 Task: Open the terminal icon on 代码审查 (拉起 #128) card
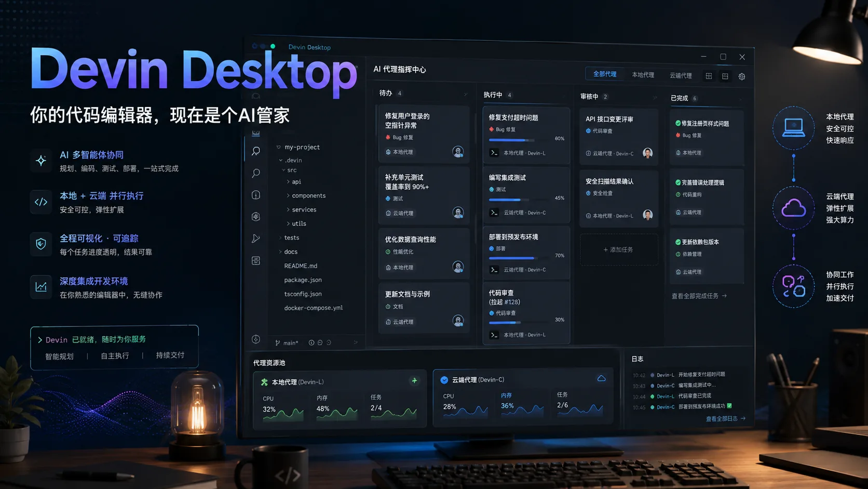pyautogui.click(x=494, y=335)
